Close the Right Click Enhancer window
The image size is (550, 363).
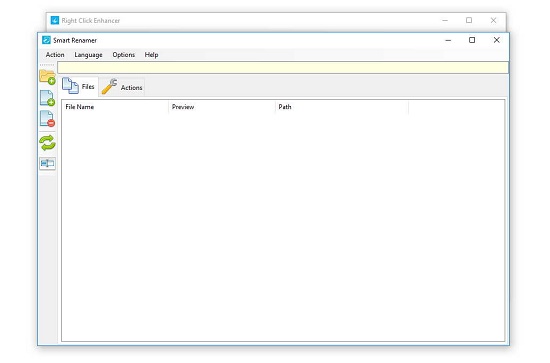(x=493, y=20)
